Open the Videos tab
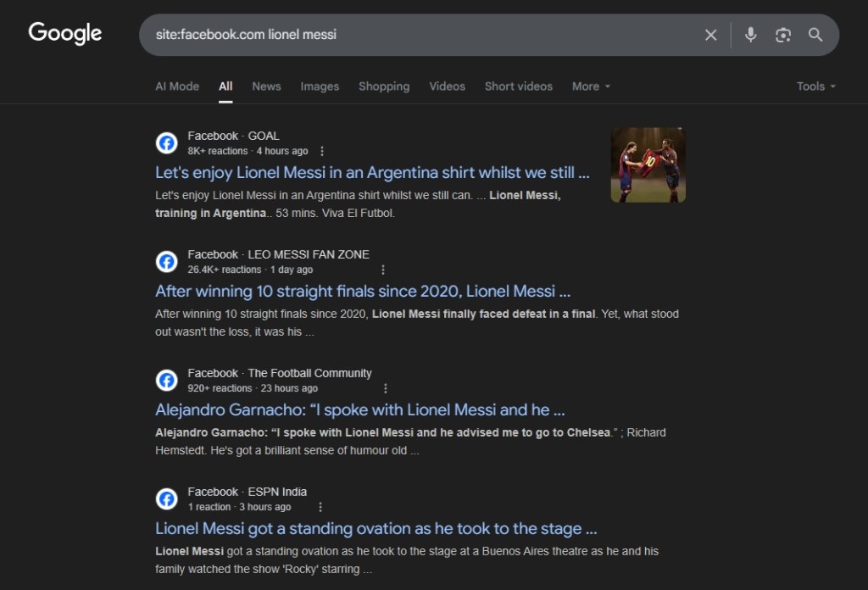868x590 pixels. (448, 86)
